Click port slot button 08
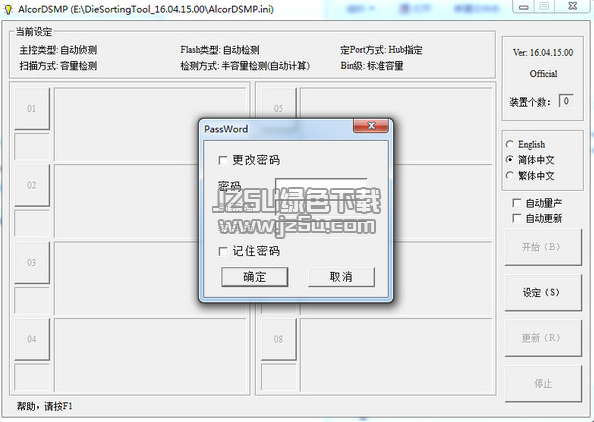Image resolution: width=594 pixels, height=422 pixels. (x=279, y=339)
